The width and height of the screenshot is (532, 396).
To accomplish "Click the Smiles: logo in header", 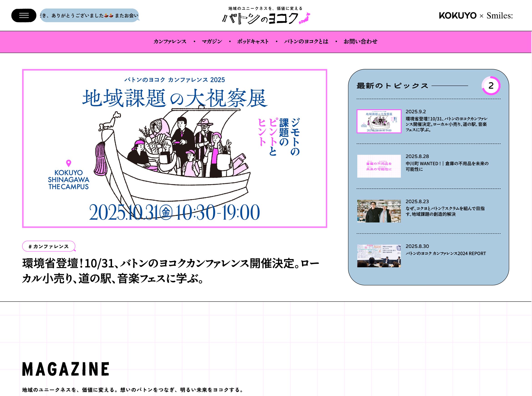I will click(x=499, y=15).
